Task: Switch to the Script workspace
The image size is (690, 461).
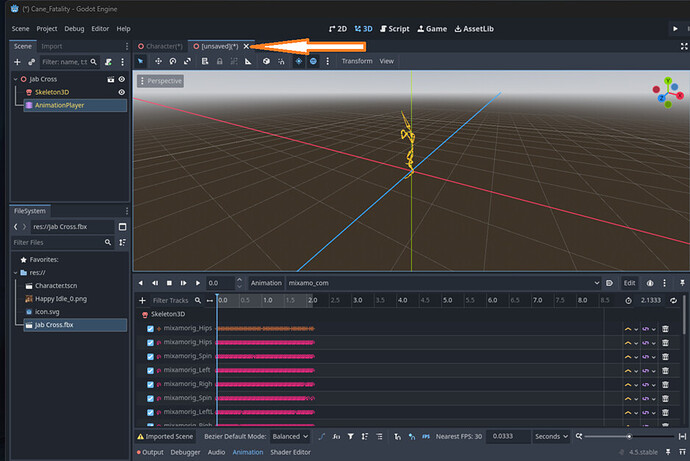Action: [x=394, y=29]
